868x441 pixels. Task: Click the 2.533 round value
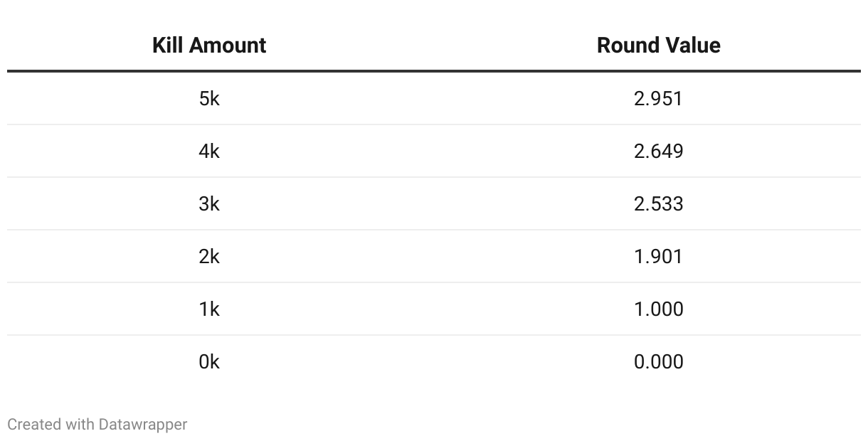click(x=658, y=203)
